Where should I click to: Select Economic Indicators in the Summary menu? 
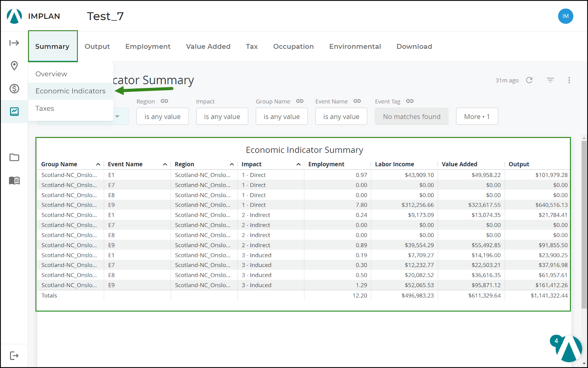(70, 91)
